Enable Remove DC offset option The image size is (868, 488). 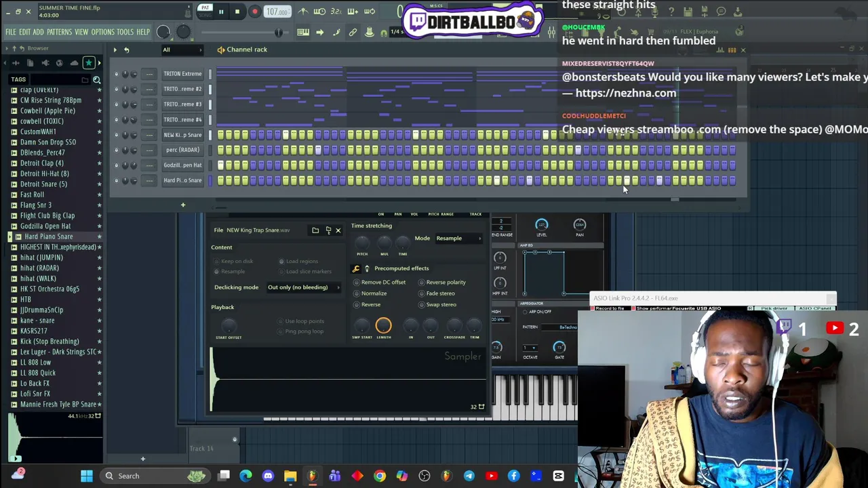[379, 283]
